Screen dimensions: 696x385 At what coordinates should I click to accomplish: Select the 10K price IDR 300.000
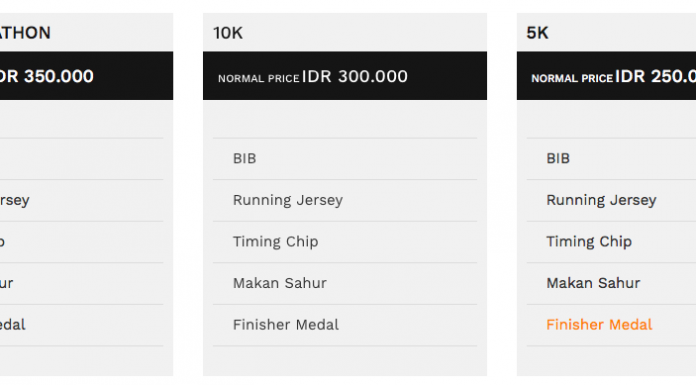355,76
